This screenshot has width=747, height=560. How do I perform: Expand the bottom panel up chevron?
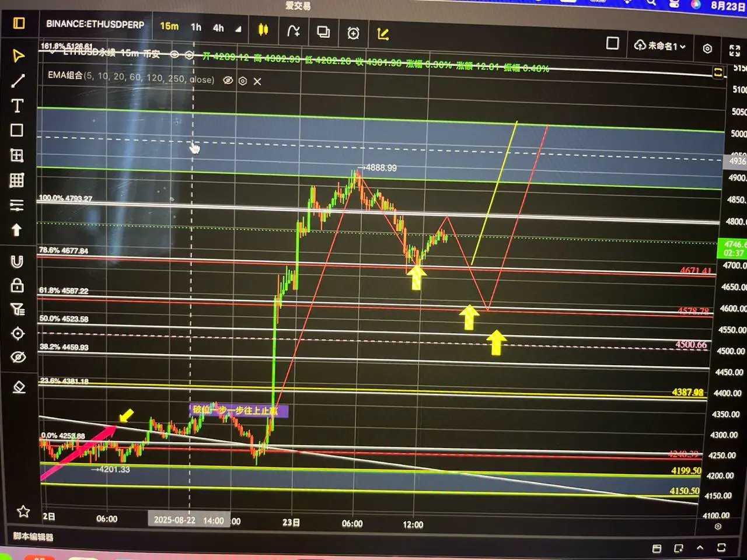click(x=700, y=548)
